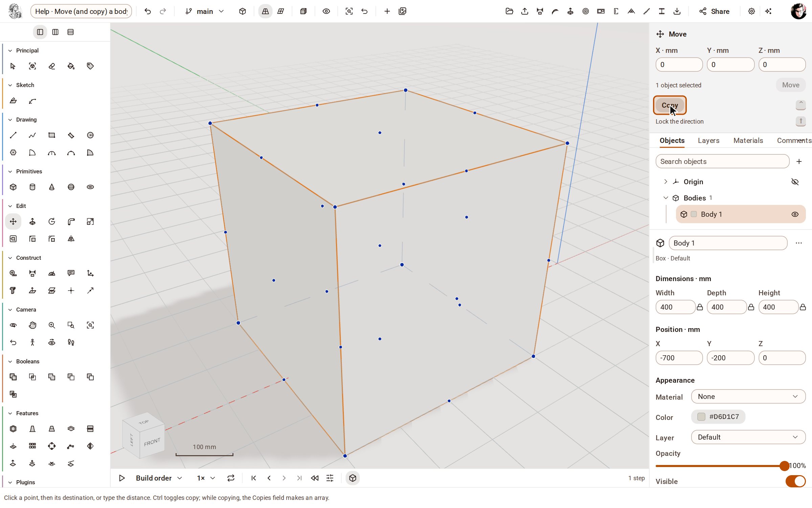Pick the Cone primitive tool
This screenshot has height=508, width=812.
pos(52,187)
